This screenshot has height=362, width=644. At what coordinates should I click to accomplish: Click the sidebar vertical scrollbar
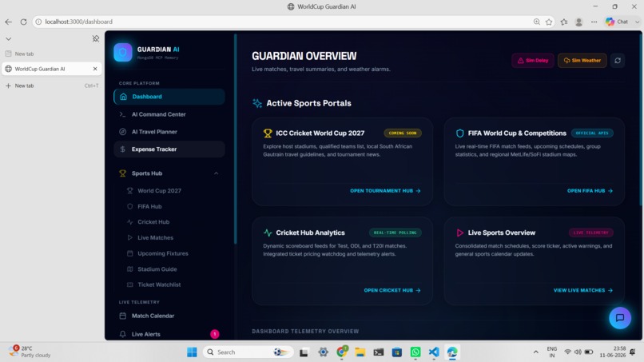pos(236,139)
